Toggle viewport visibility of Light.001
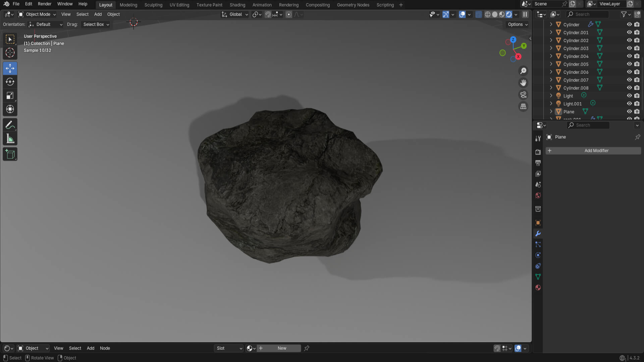The image size is (644, 362). pyautogui.click(x=629, y=104)
